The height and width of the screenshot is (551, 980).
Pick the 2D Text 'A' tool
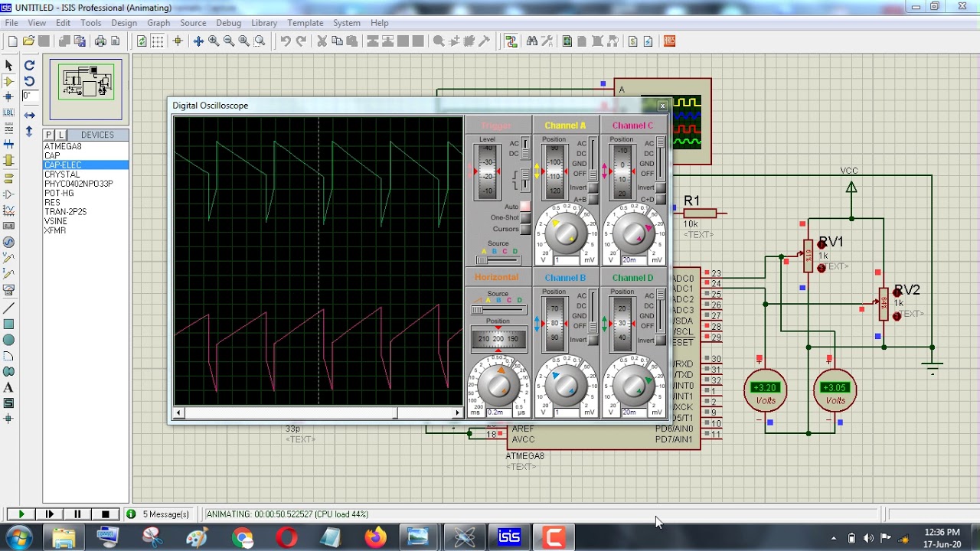pyautogui.click(x=9, y=387)
